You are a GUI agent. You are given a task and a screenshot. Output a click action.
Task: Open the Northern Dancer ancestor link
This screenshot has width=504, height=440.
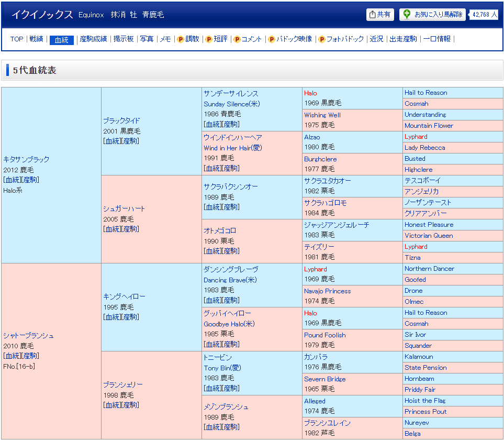tap(429, 269)
